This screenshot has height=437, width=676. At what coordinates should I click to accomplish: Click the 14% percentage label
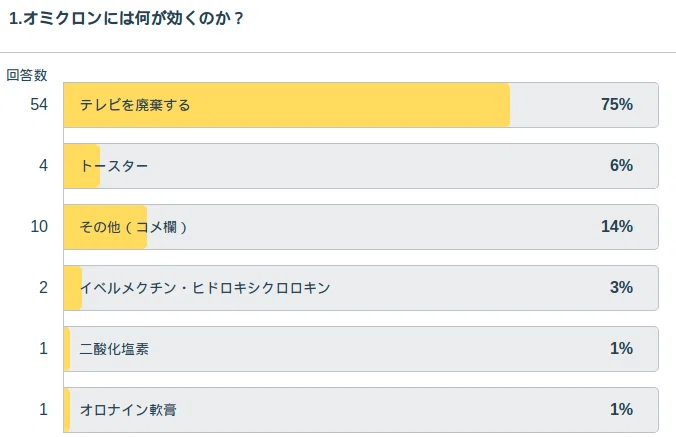tap(617, 226)
